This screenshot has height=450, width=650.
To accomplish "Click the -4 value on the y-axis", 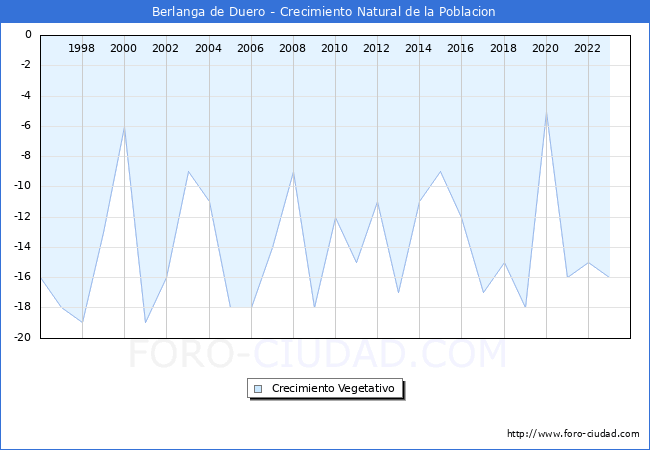I will click(x=26, y=95).
